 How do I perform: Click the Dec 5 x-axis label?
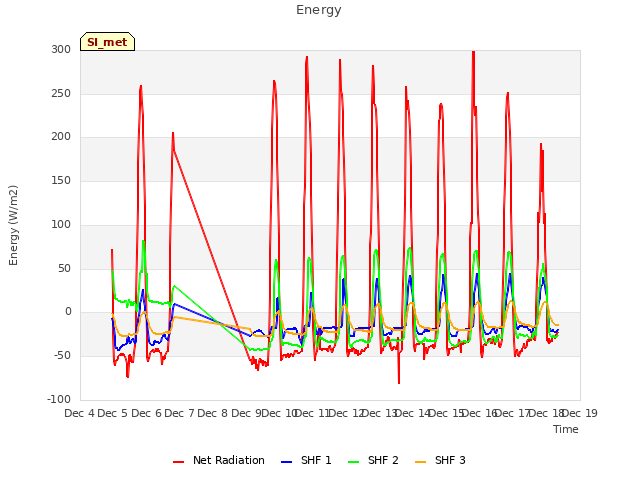click(113, 413)
